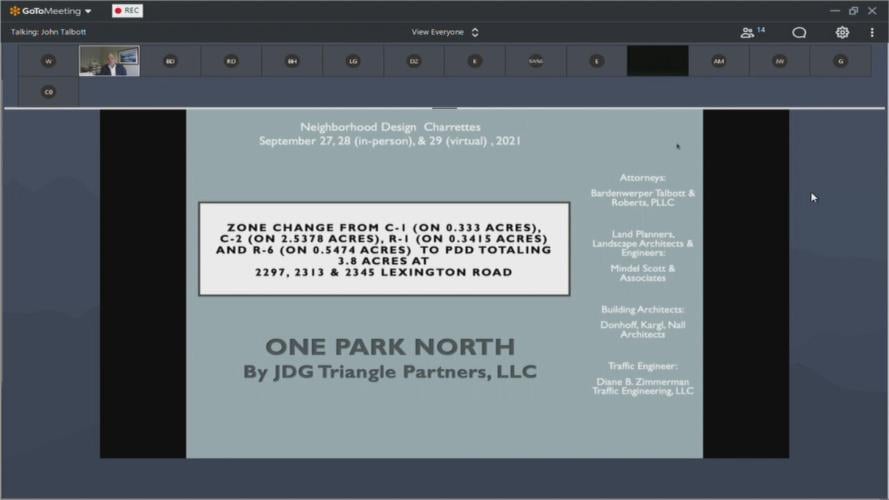Select the participant tile labeled LG

[x=353, y=61]
